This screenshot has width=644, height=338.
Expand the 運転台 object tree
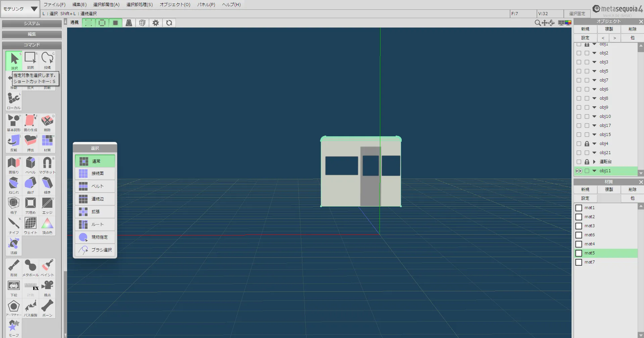[594, 162]
